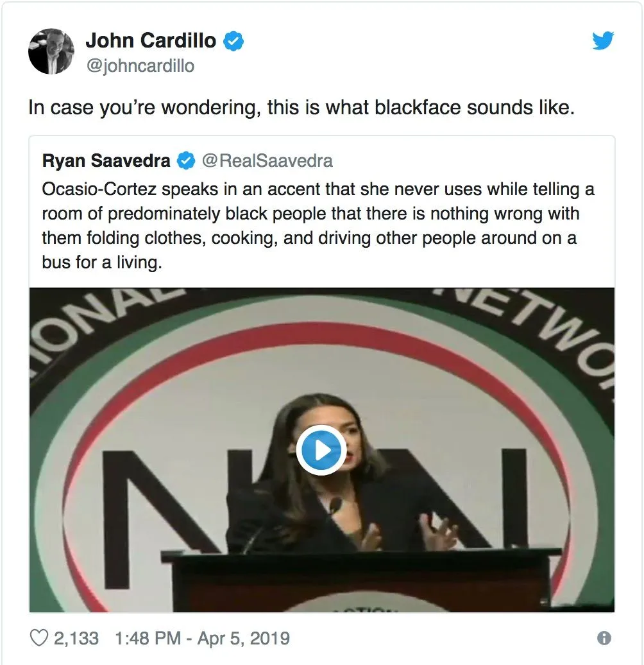Open the tweet info icon
This screenshot has height=665, width=644.
coord(604,638)
